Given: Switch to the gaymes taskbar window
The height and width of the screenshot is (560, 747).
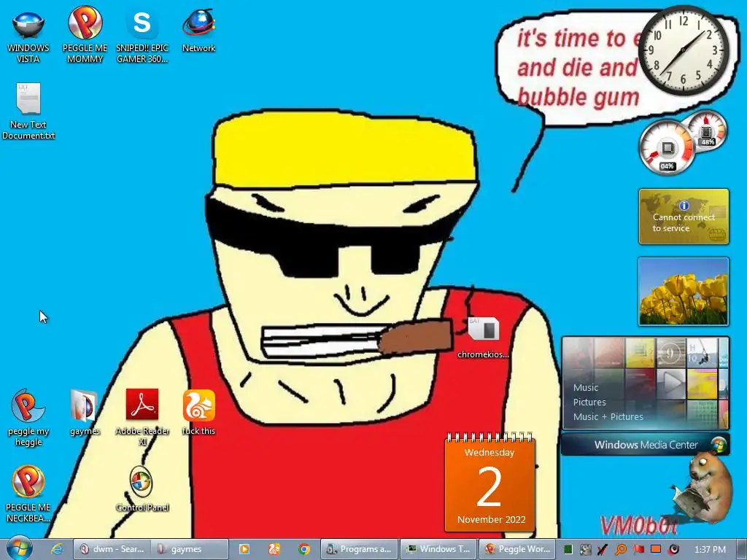Looking at the screenshot, I should [190, 549].
